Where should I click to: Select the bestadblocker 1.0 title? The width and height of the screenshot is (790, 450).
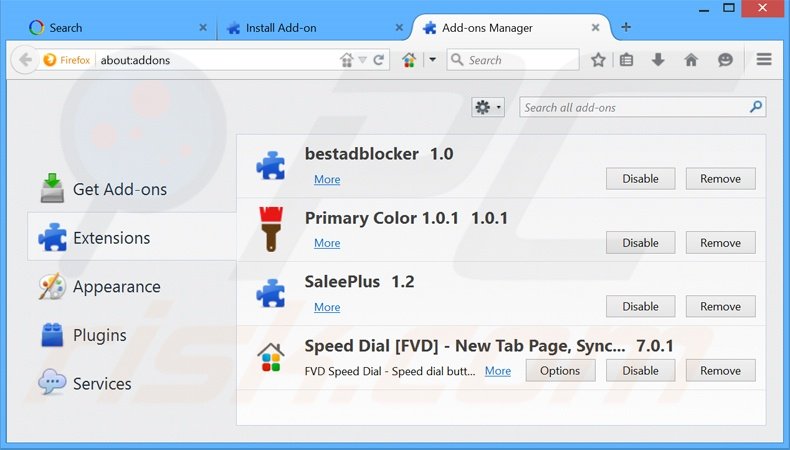379,154
